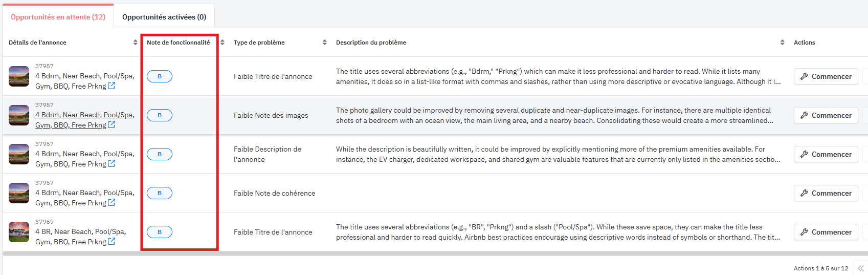Click Commencer for Faible Note de cohérence
868x275 pixels.
click(x=826, y=193)
